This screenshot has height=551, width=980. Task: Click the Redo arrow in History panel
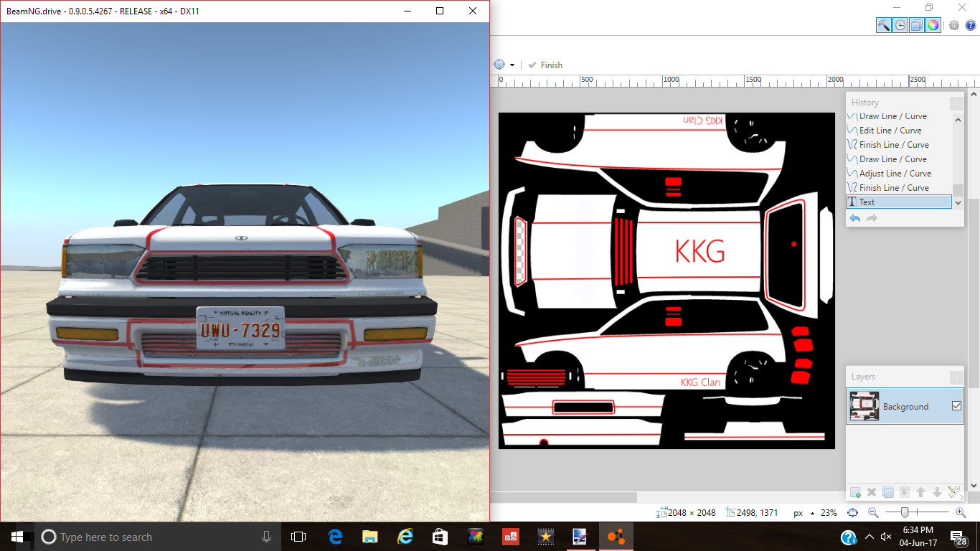pos(872,218)
